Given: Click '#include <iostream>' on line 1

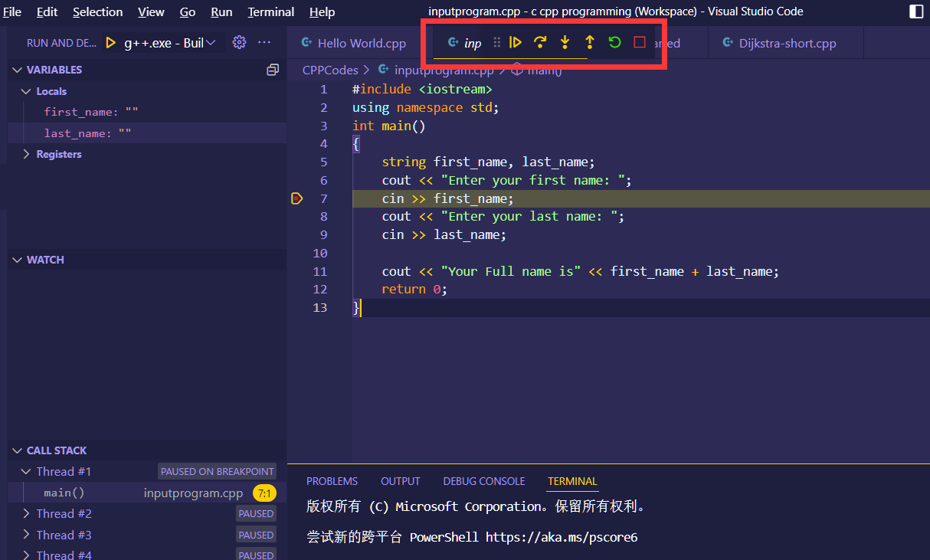Looking at the screenshot, I should pos(422,89).
